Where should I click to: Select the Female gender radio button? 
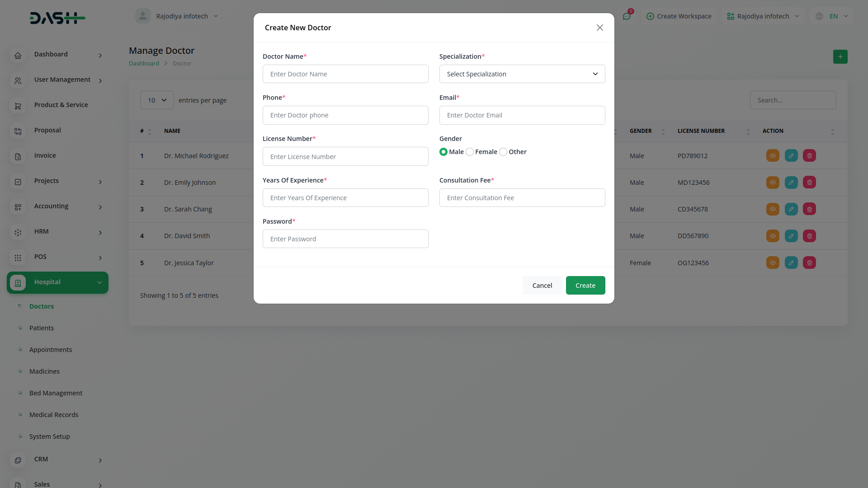pos(470,152)
